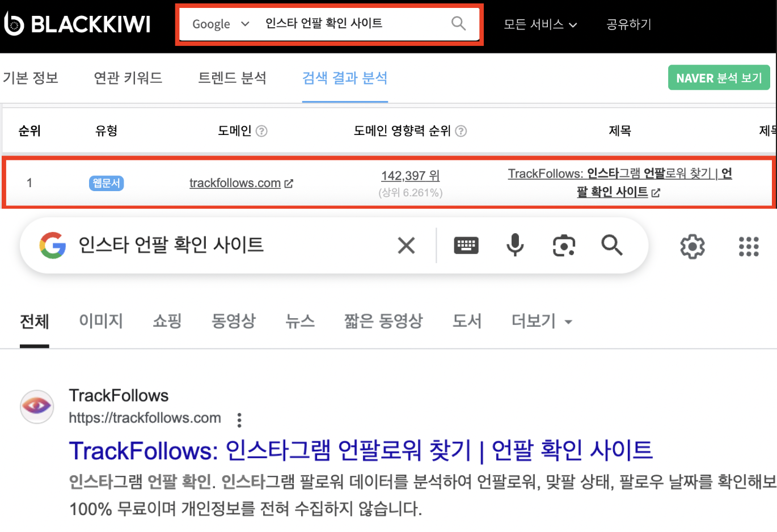Switch to the 기본 정보 tab
Viewport: 777px width, 532px height.
click(31, 78)
